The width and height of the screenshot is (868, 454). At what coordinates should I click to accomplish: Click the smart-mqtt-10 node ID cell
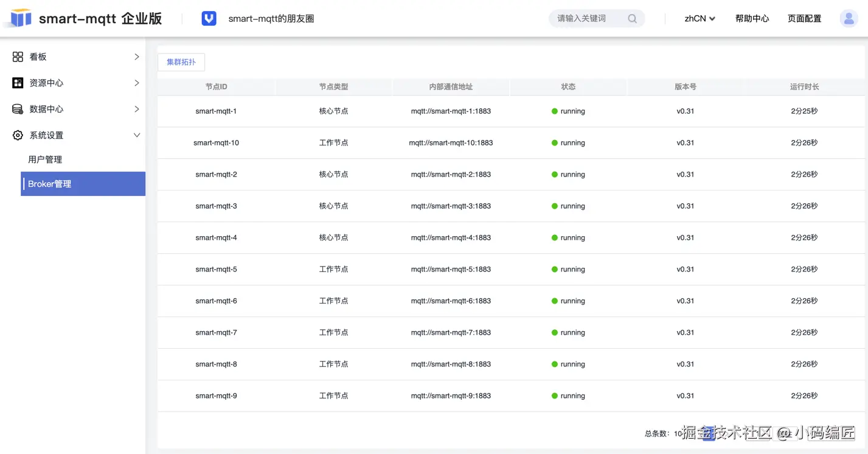point(216,143)
